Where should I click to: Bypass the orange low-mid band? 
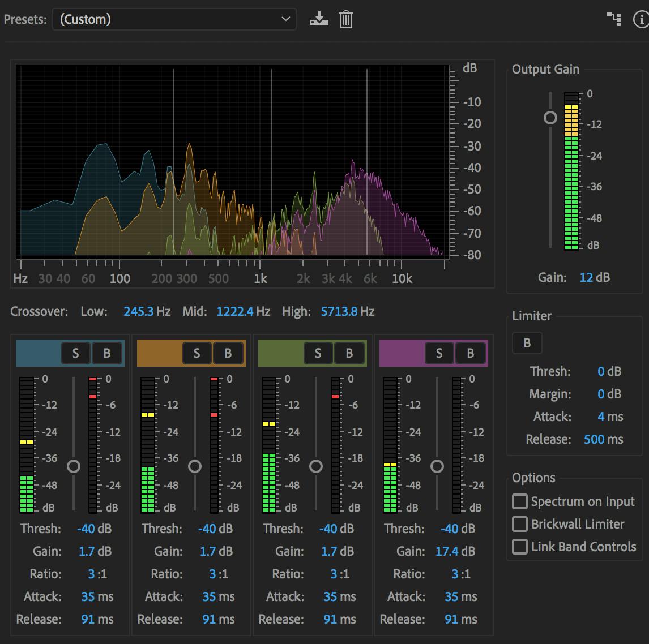point(228,353)
